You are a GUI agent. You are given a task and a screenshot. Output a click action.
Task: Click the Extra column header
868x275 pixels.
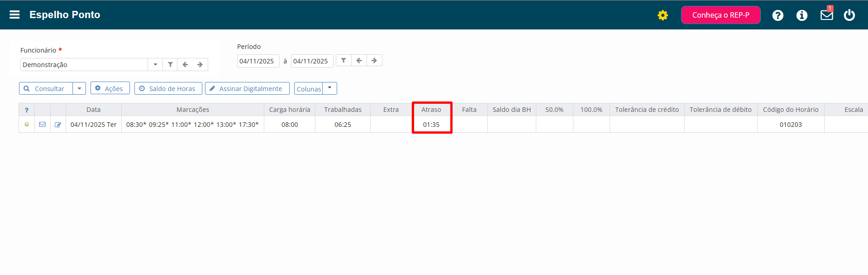(391, 110)
